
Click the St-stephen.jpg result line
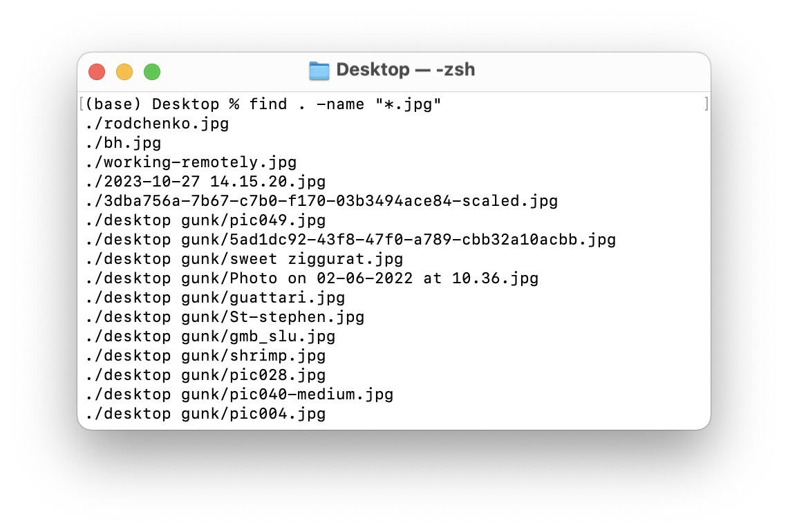pos(225,317)
